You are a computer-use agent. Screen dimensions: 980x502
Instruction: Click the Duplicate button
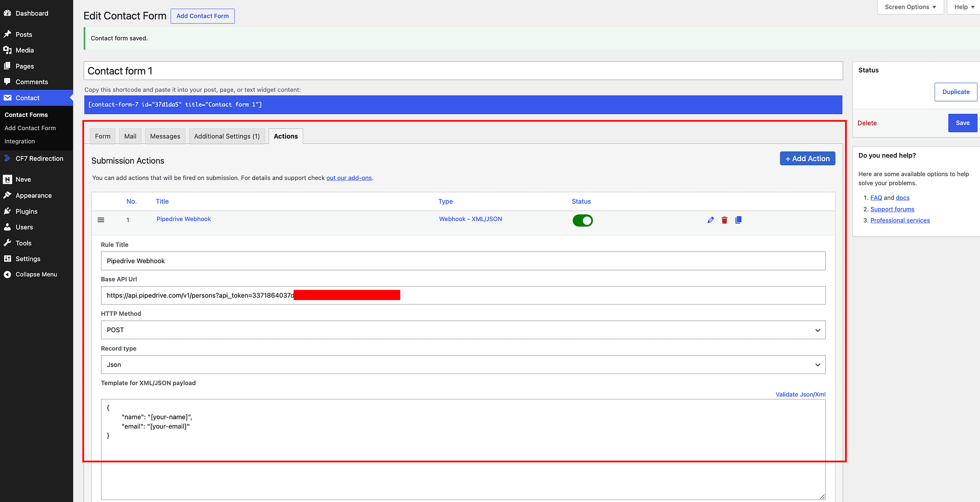click(x=956, y=92)
